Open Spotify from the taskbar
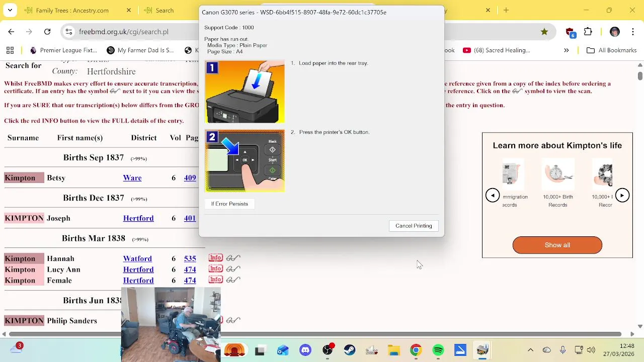 click(x=438, y=350)
